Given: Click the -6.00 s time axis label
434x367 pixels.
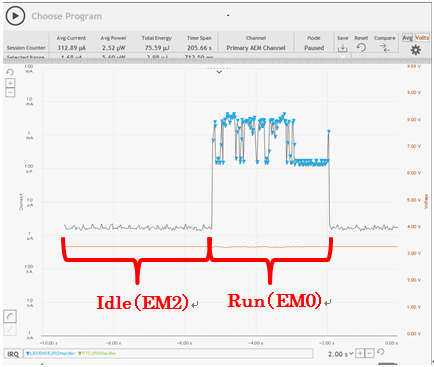Looking at the screenshot, I should 184,343.
